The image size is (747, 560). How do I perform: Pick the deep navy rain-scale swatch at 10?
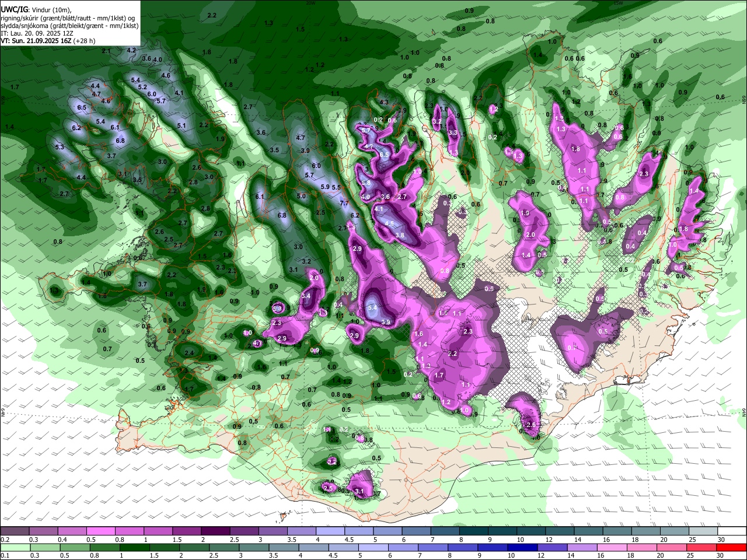pyautogui.click(x=522, y=547)
